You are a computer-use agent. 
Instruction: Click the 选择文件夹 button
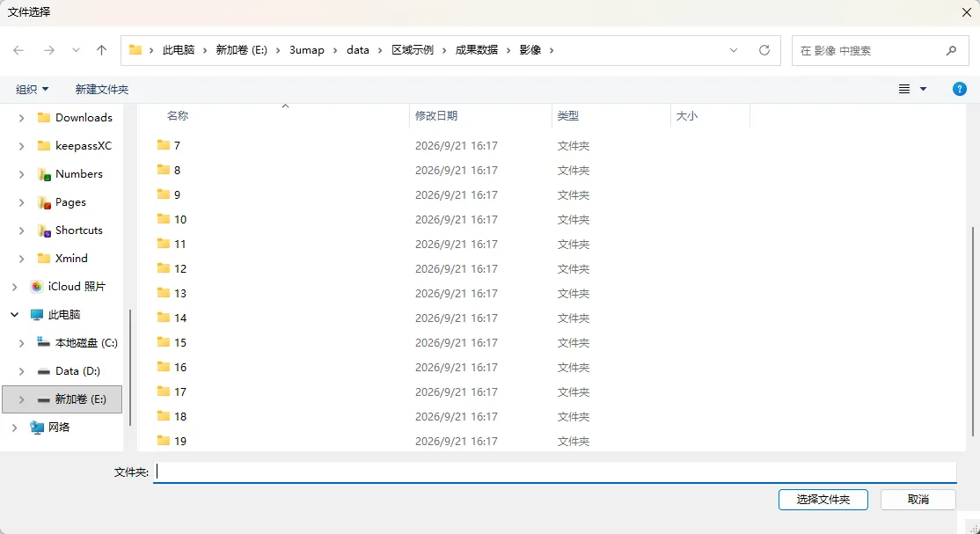(x=823, y=500)
